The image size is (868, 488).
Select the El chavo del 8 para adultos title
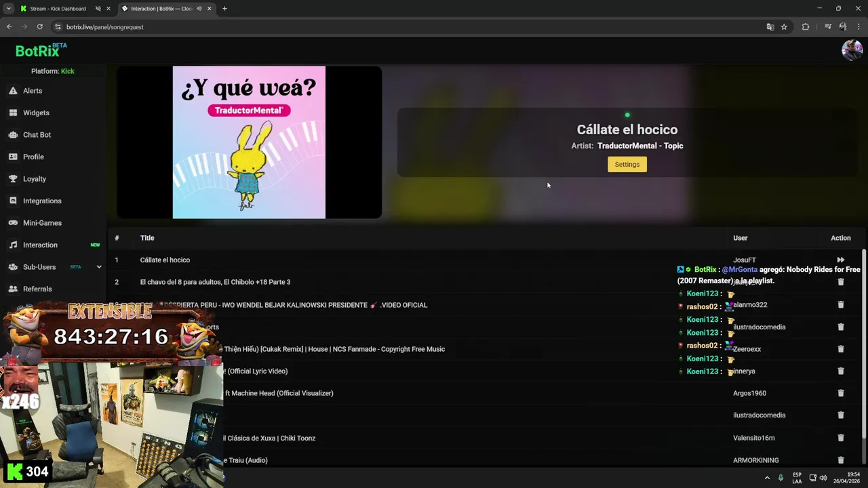[x=215, y=282]
